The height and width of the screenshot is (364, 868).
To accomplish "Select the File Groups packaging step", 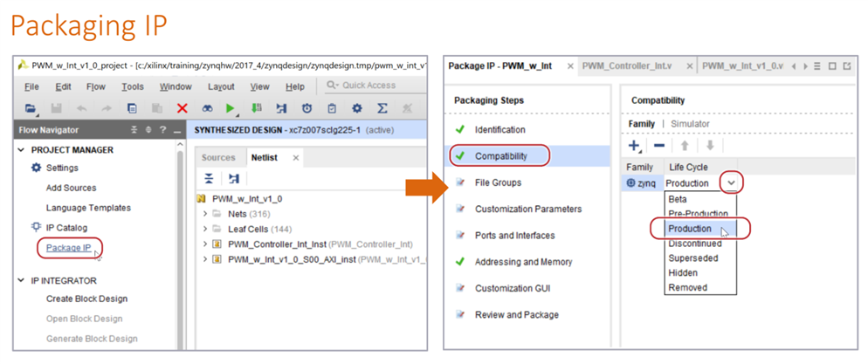I will [498, 182].
